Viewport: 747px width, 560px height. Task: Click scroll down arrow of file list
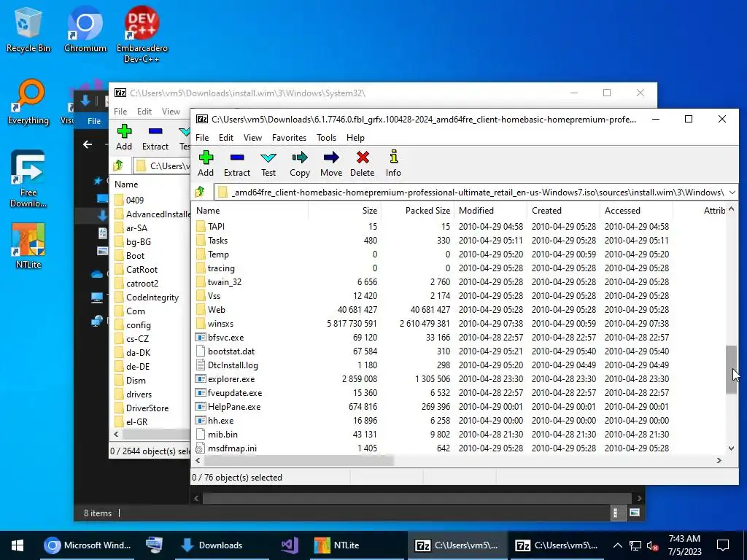click(x=731, y=448)
